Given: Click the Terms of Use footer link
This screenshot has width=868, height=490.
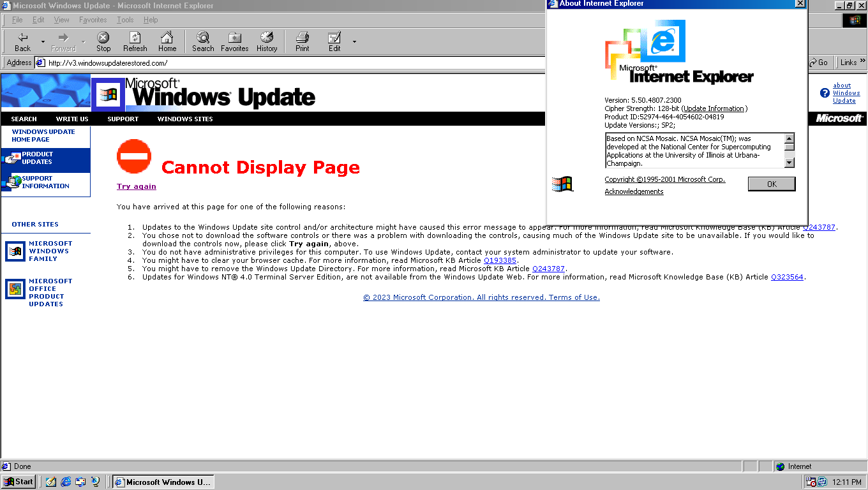Looking at the screenshot, I should click(574, 297).
